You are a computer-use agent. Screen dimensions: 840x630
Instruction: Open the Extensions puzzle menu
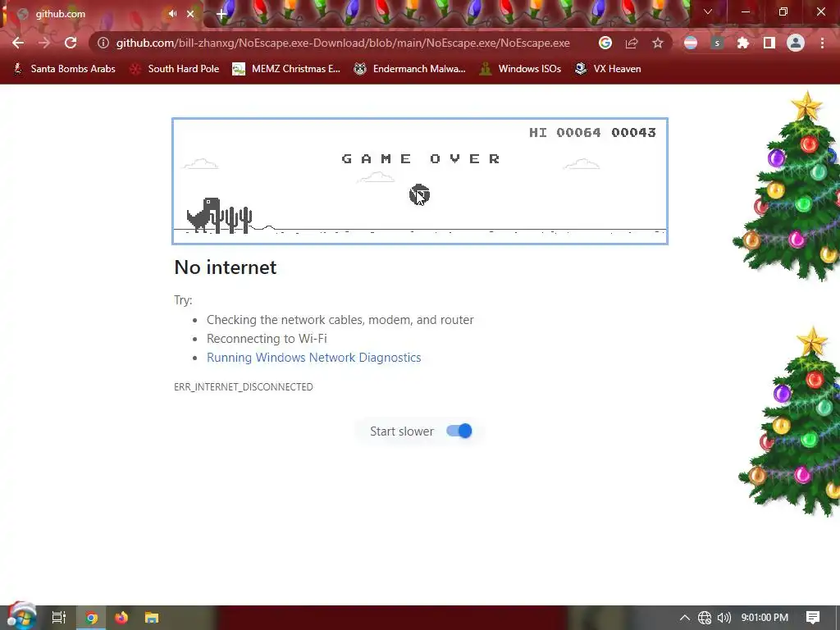(742, 43)
